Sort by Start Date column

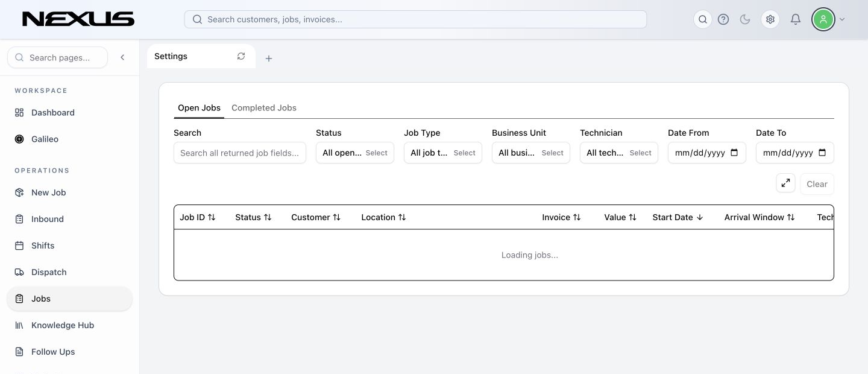(x=678, y=217)
